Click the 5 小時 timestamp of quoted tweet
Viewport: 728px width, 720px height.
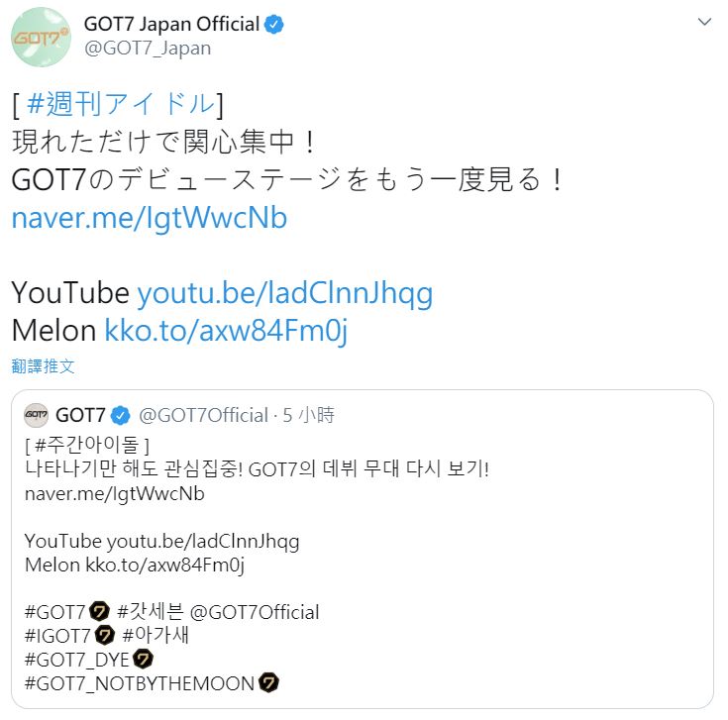[309, 415]
